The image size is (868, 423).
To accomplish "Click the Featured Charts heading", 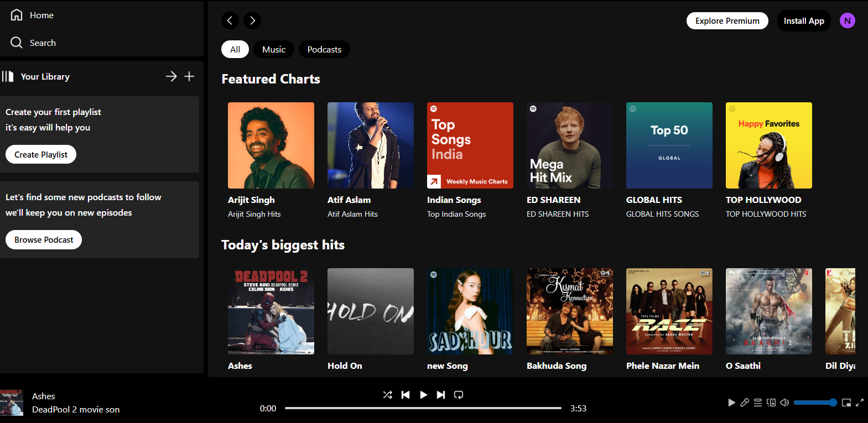I will coord(271,79).
